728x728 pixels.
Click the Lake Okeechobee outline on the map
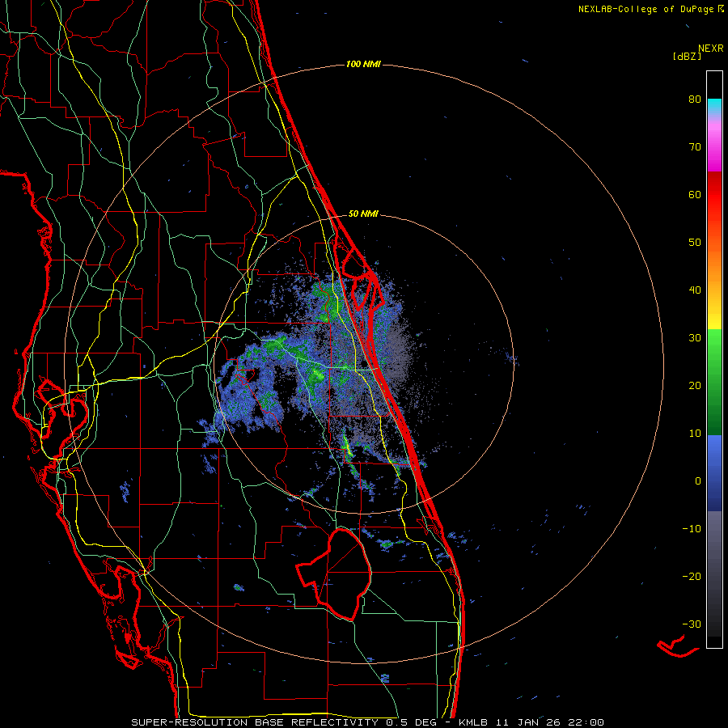click(334, 574)
